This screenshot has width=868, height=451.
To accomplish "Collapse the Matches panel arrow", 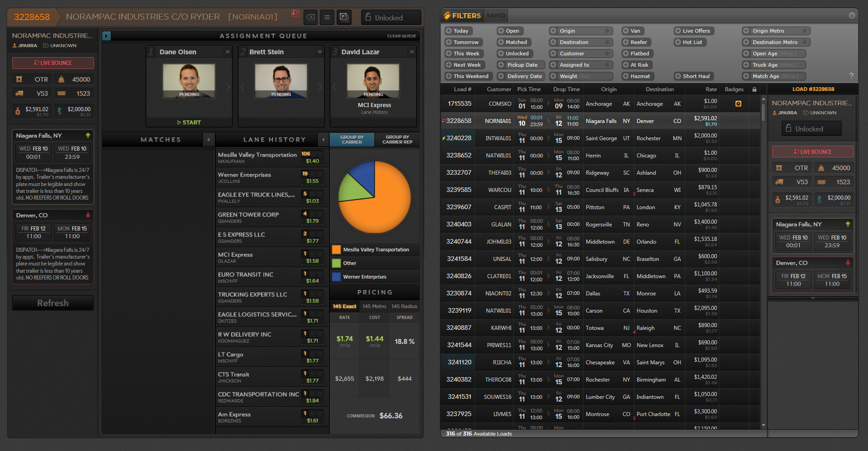I will (208, 140).
